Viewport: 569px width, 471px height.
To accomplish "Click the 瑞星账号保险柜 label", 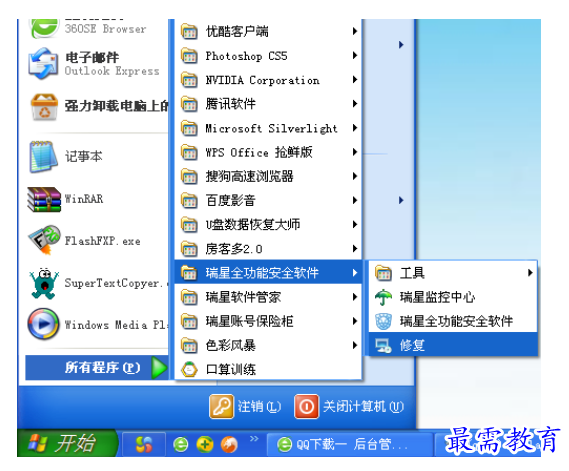I will 249,321.
